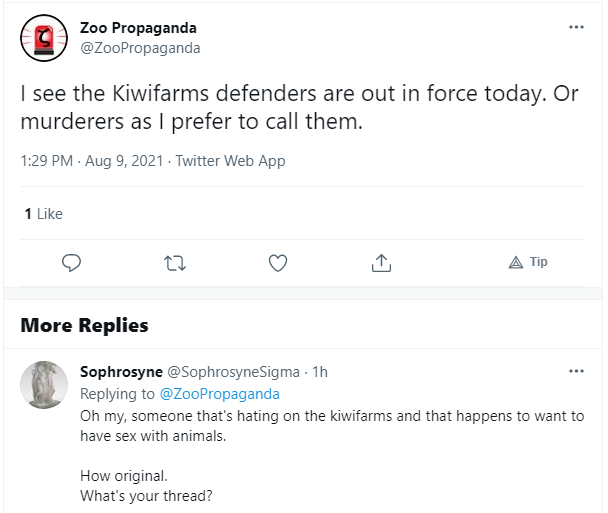Open the tweet timestamp 1:29 PM · Aug 9, 2021
The height and width of the screenshot is (513, 608).
tap(92, 161)
